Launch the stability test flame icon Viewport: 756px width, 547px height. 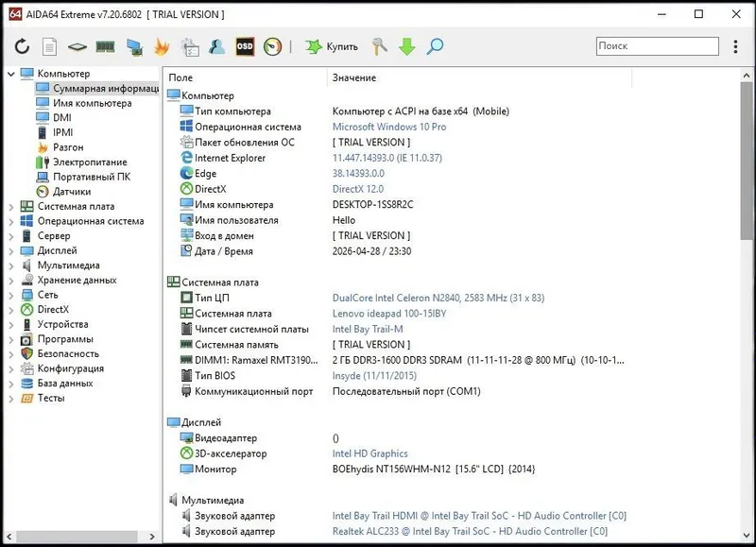coord(162,46)
